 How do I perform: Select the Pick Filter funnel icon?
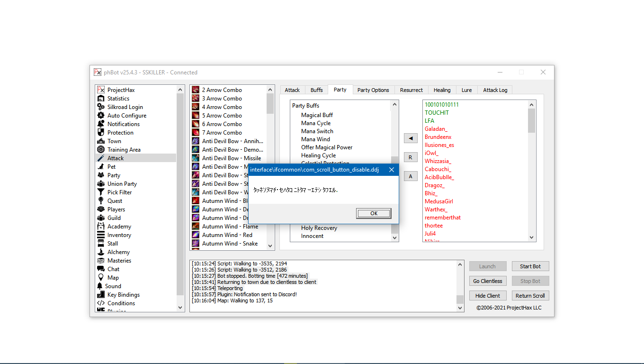pyautogui.click(x=100, y=192)
